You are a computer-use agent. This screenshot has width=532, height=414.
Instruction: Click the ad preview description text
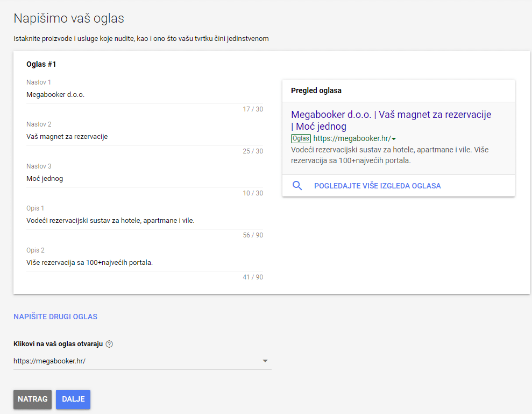tap(389, 155)
